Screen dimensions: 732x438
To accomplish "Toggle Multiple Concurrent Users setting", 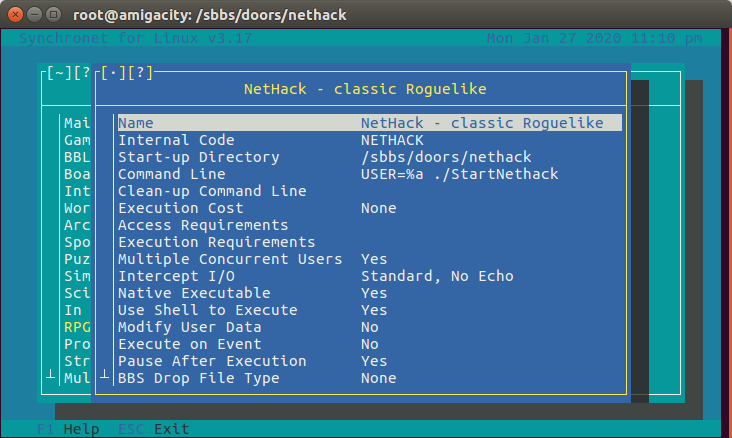I will (370, 259).
